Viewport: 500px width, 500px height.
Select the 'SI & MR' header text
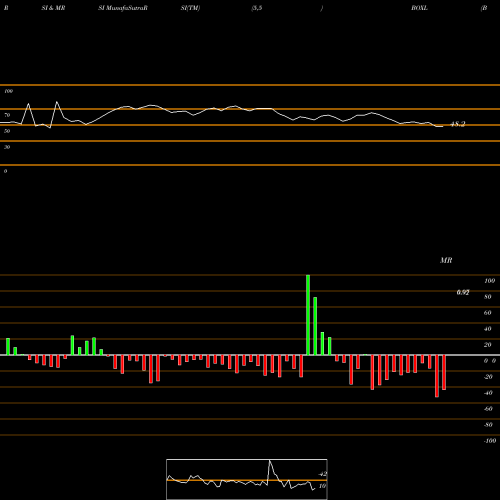53,8
